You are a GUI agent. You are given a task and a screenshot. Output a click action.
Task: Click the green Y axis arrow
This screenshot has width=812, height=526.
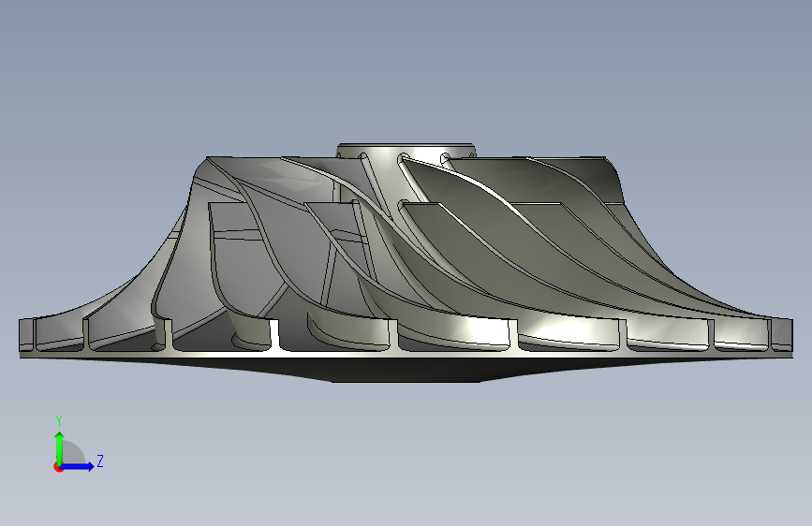click(60, 448)
